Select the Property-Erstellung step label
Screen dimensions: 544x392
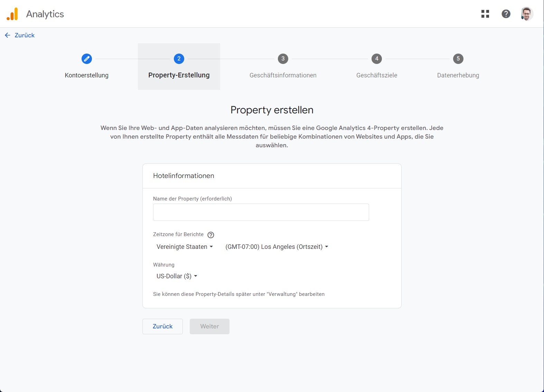click(179, 75)
